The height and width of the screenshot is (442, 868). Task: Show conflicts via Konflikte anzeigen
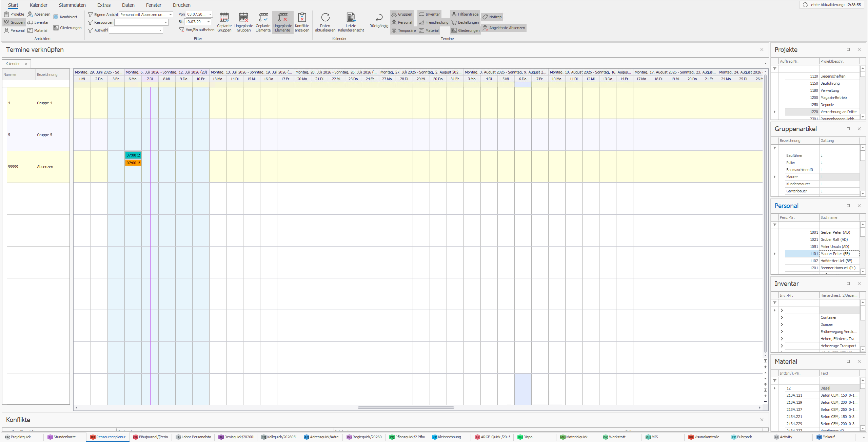click(x=302, y=22)
